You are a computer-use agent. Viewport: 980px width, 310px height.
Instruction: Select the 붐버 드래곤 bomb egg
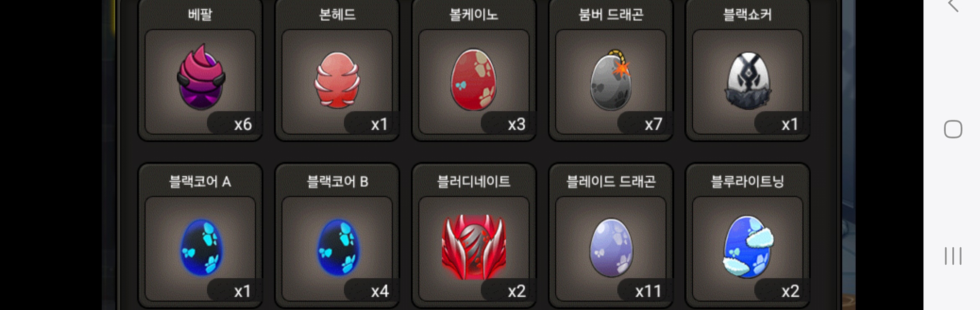tap(611, 80)
